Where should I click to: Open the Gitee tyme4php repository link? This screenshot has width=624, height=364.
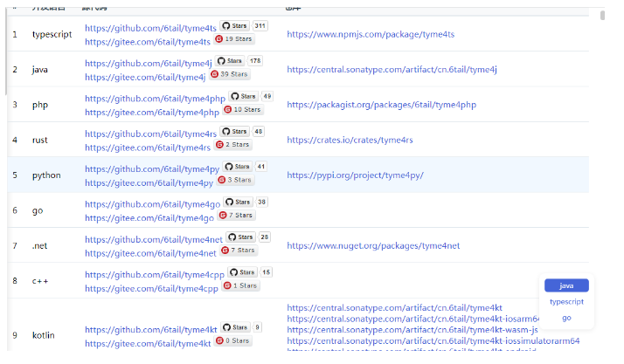pos(151,113)
